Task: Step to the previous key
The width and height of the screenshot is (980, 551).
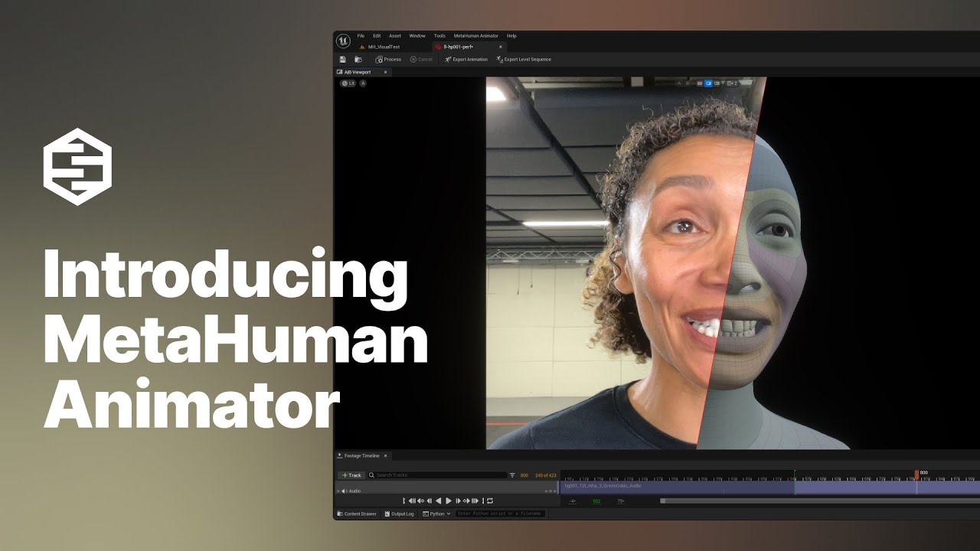Action: click(x=421, y=500)
